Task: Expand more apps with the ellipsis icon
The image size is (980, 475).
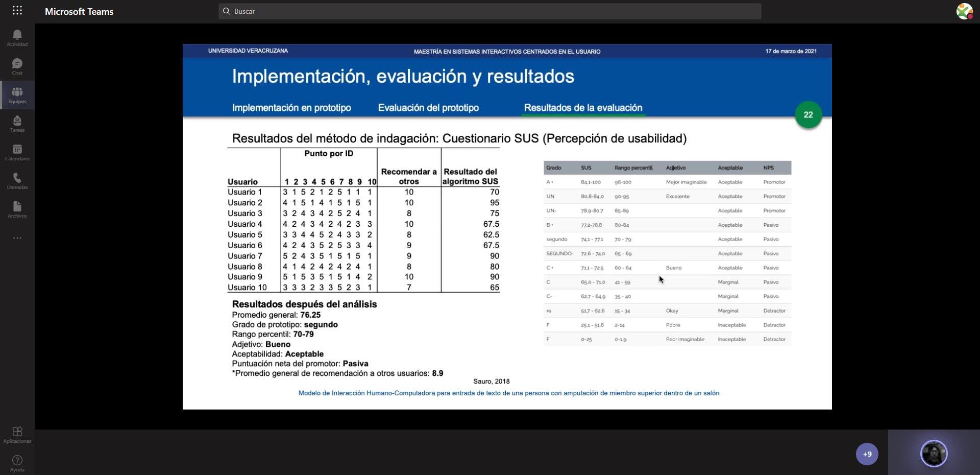Action: (17, 238)
